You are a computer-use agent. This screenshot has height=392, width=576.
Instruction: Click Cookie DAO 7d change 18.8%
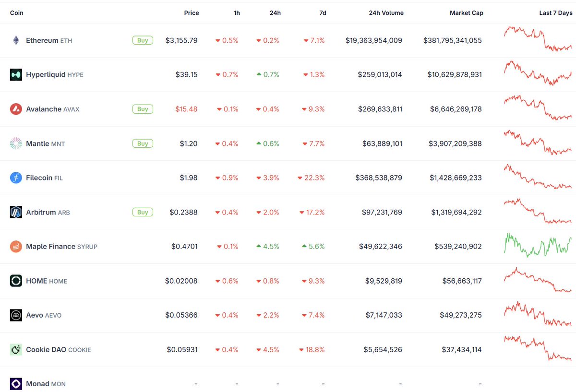coord(312,350)
